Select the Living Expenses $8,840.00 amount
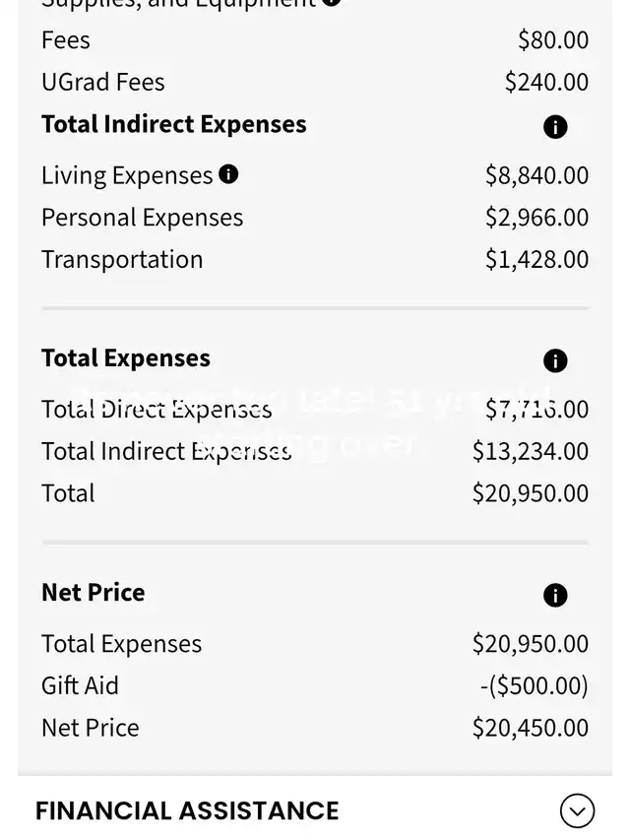The height and width of the screenshot is (840, 630). point(536,175)
